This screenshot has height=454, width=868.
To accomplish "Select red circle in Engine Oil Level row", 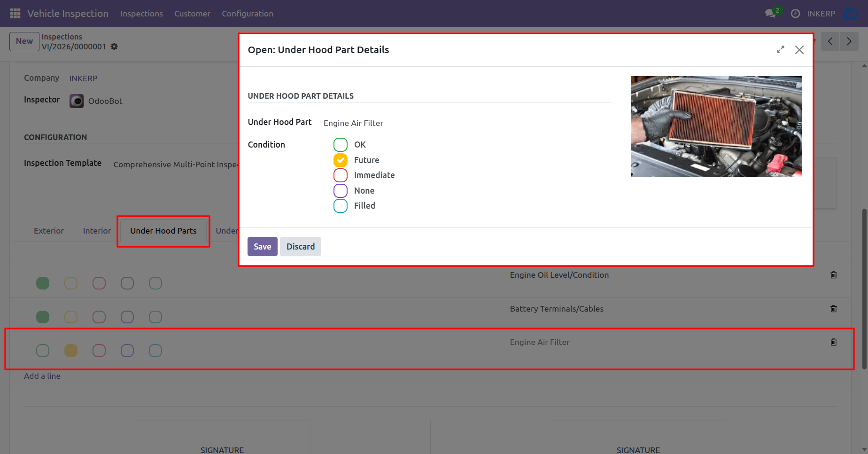I will (99, 283).
